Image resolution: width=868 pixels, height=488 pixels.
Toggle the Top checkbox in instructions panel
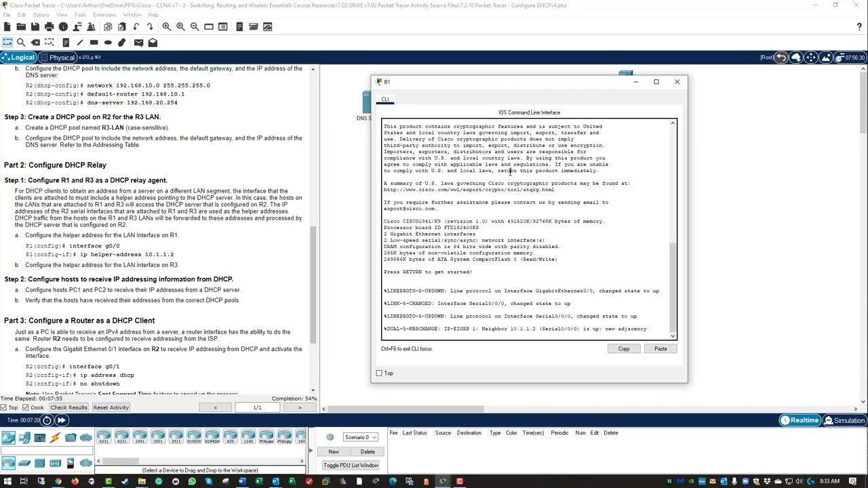4,407
